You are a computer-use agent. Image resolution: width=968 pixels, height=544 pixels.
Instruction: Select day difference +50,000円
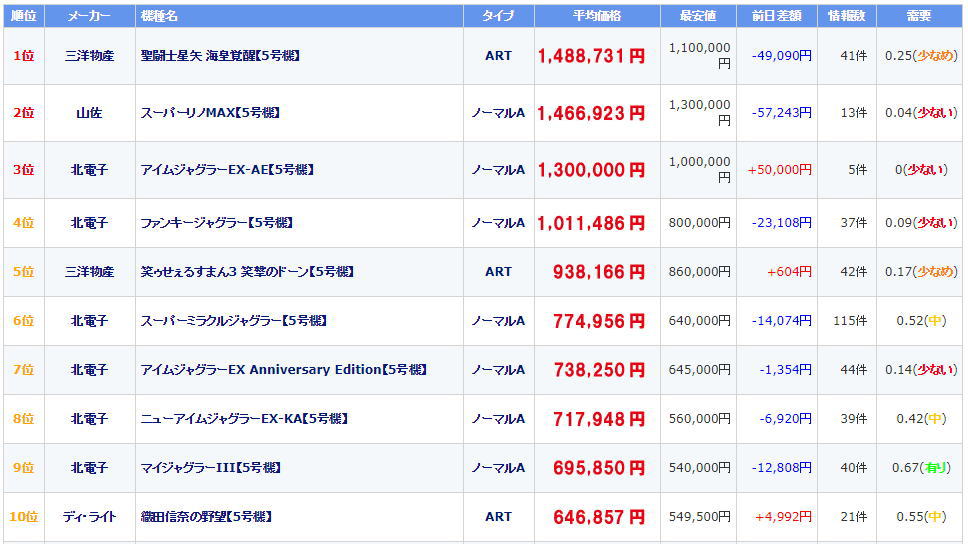(780, 169)
